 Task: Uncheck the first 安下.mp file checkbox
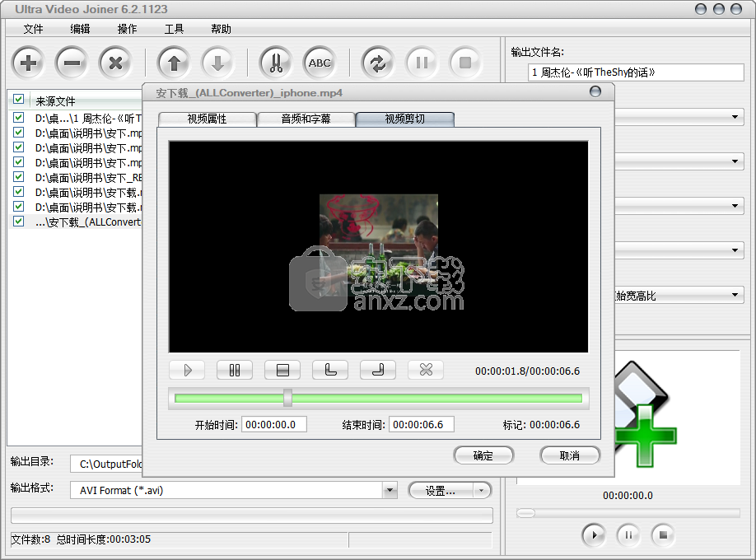(19, 132)
